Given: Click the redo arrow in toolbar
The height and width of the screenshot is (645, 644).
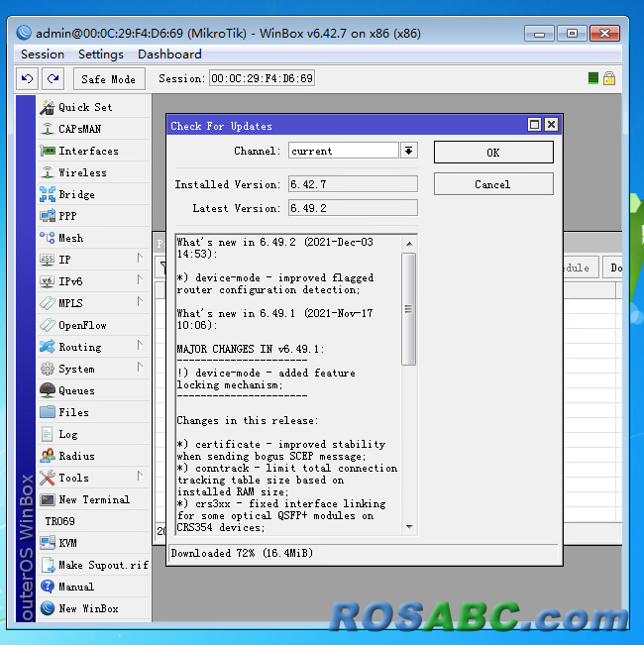Looking at the screenshot, I should click(54, 78).
